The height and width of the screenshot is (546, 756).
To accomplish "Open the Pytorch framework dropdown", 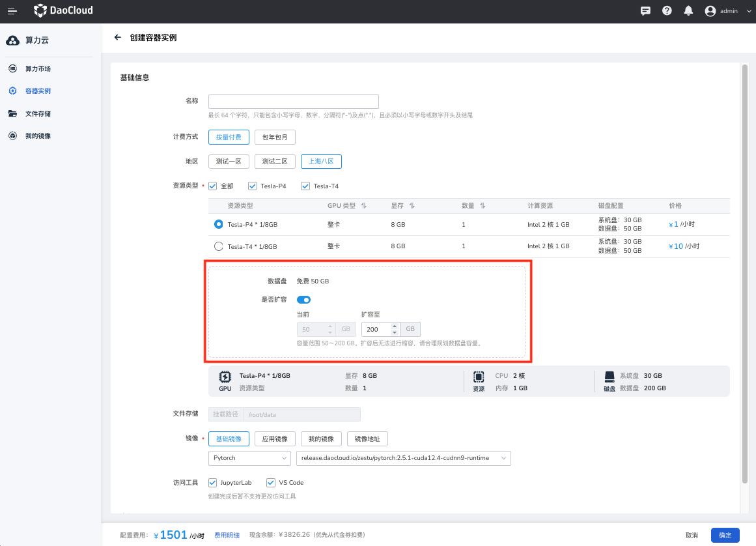I will click(249, 458).
